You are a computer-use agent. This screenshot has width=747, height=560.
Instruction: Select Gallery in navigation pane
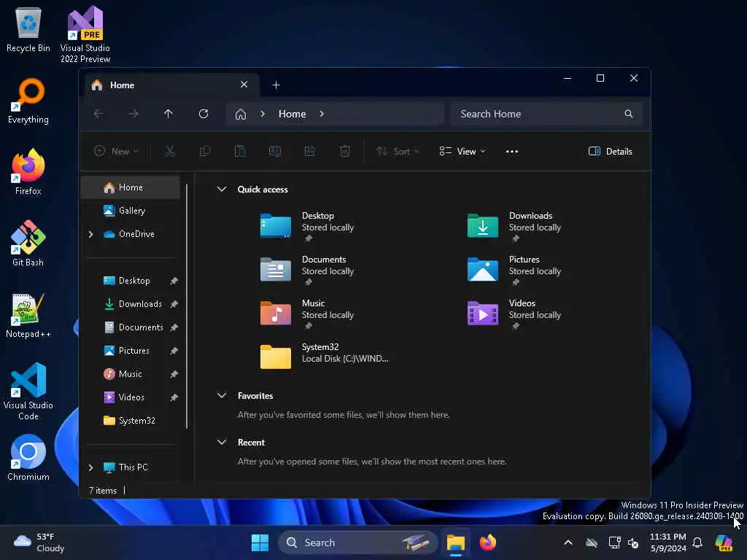pyautogui.click(x=130, y=211)
